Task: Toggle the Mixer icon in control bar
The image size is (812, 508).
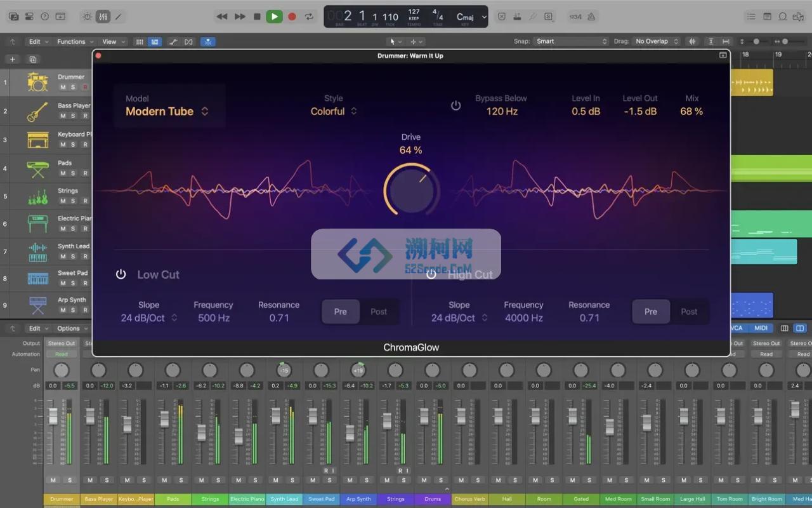Action: click(x=103, y=17)
